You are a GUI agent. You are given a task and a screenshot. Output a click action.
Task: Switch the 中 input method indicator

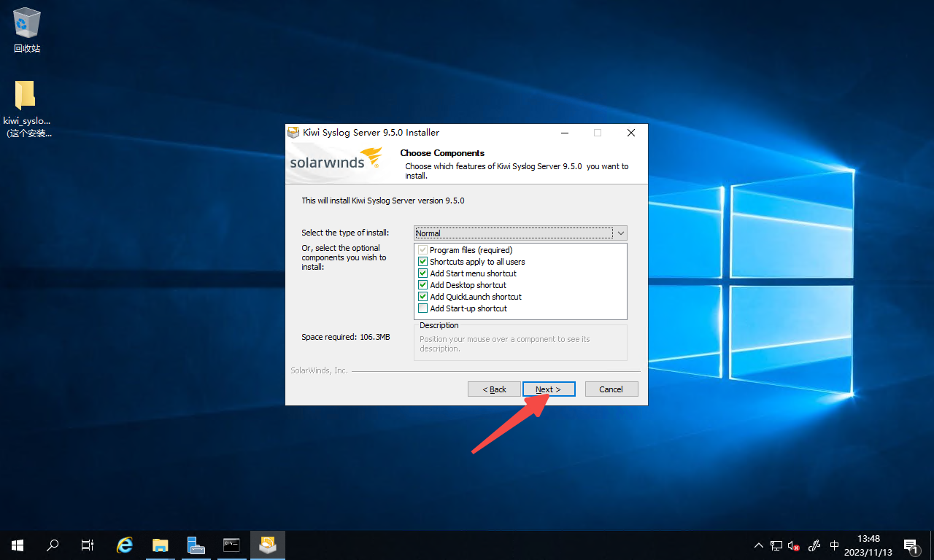pyautogui.click(x=835, y=545)
